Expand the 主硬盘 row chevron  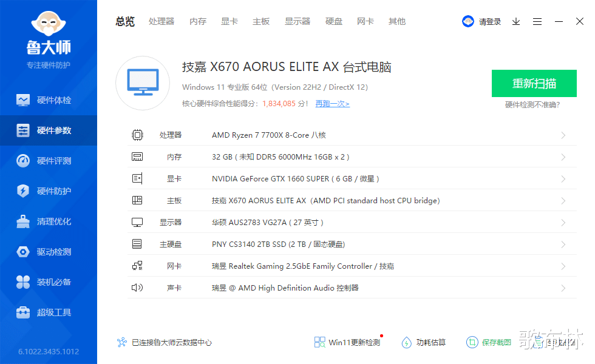click(x=563, y=244)
